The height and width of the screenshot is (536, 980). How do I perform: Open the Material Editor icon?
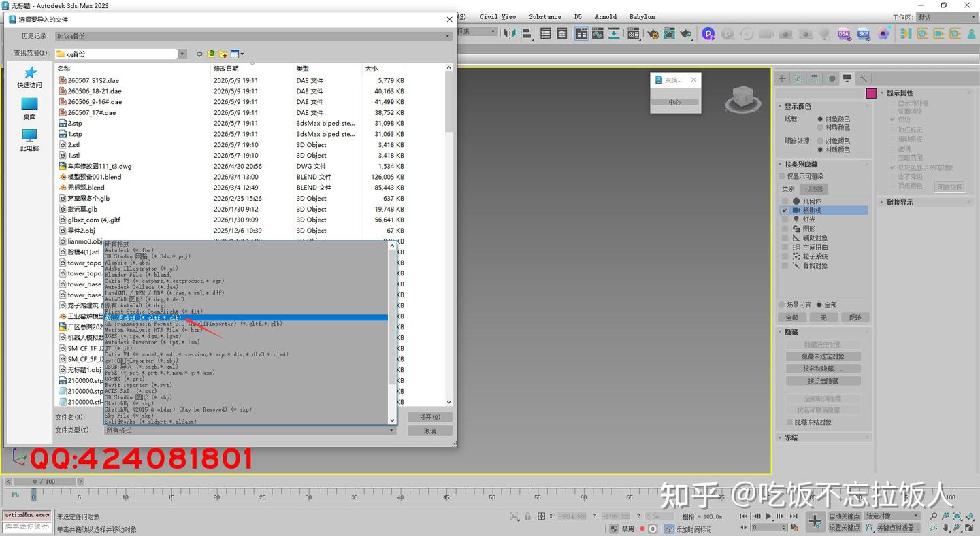[x=634, y=33]
